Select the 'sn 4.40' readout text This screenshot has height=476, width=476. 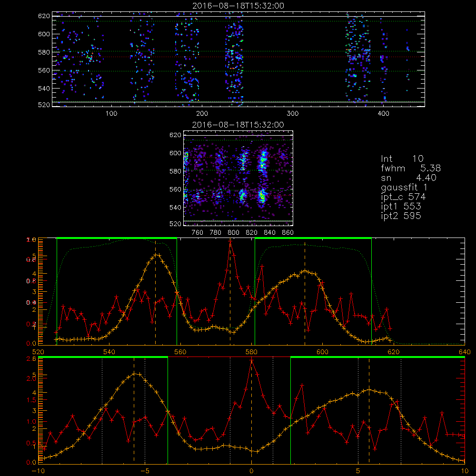click(408, 178)
